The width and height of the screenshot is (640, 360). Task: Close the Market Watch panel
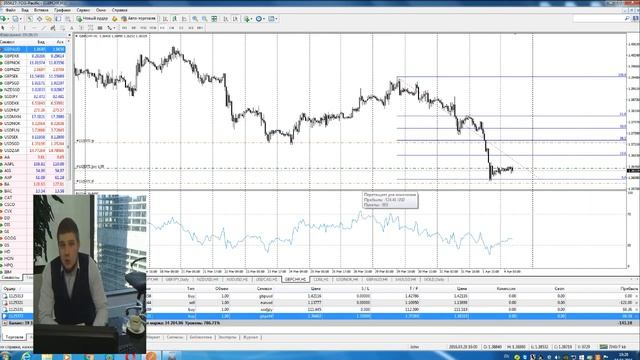coord(69,36)
